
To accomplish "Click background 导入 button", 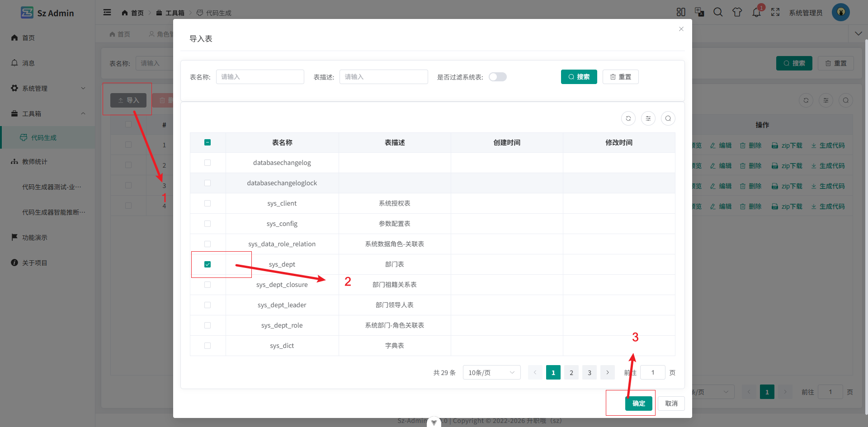I will 128,100.
